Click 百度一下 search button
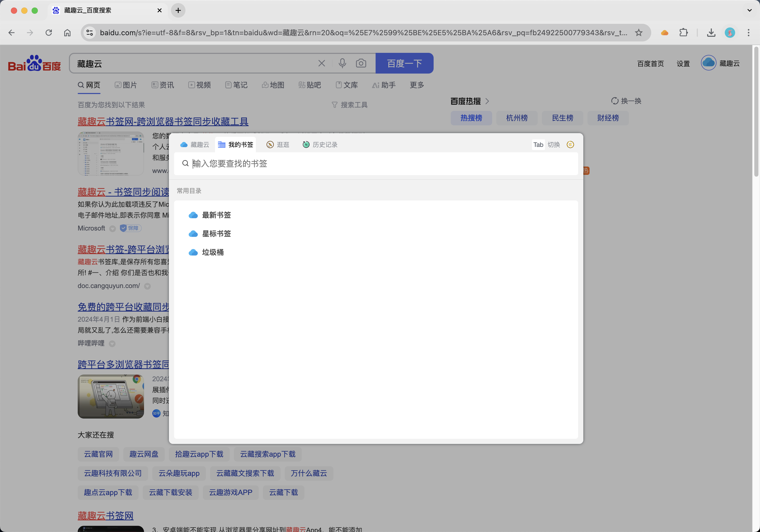Viewport: 760px width, 532px height. tap(404, 63)
